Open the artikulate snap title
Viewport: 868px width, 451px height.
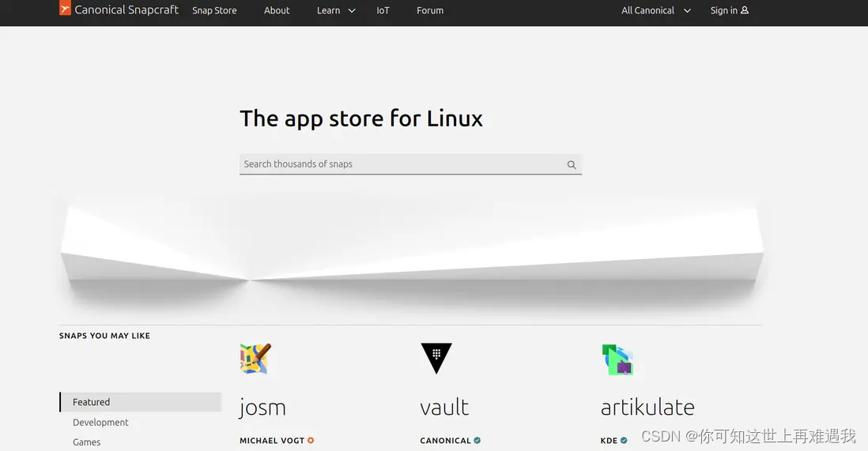[647, 408]
